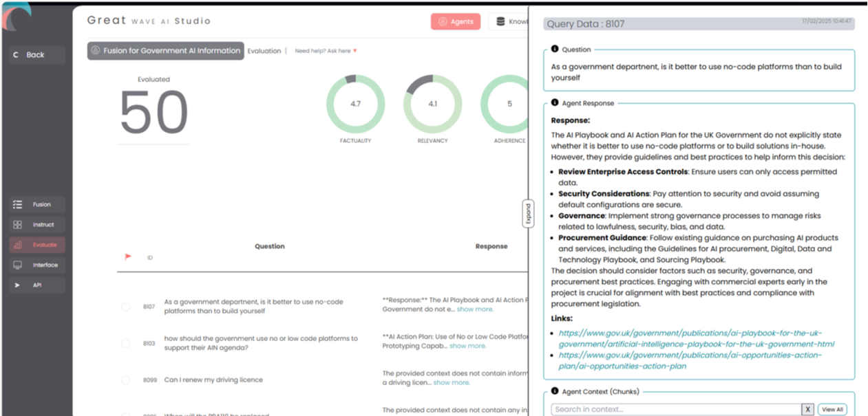
Task: Select the radio button for query 8103
Action: [125, 343]
